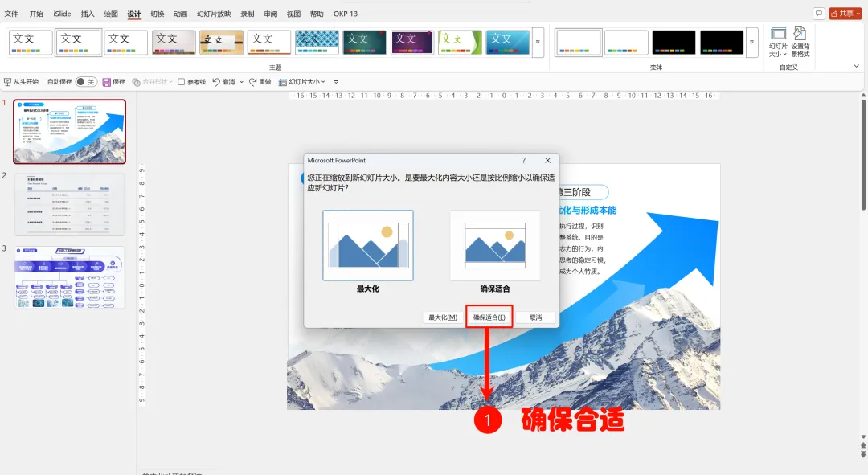Switch to the 切换 tab
Image resolution: width=868 pixels, height=475 pixels.
point(158,14)
